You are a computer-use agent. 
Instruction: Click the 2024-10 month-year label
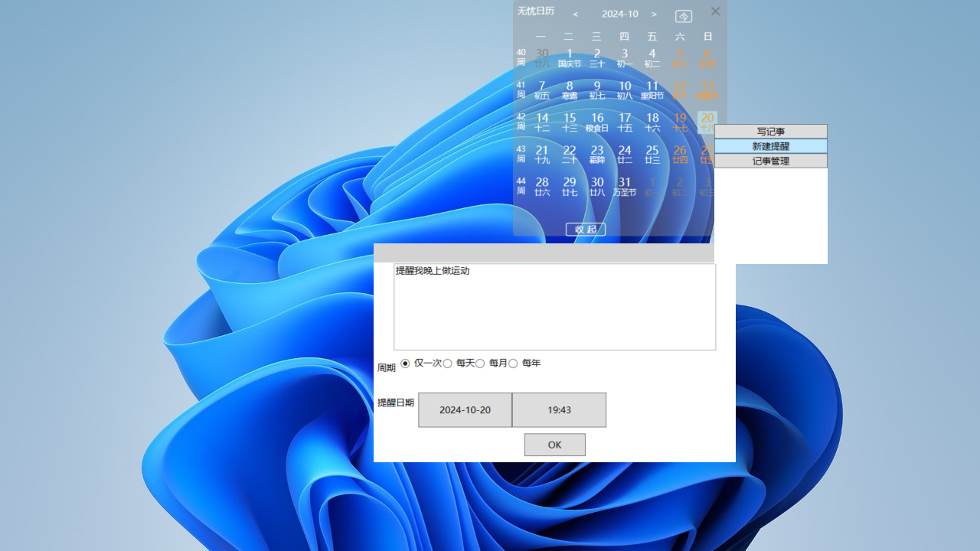coord(620,14)
